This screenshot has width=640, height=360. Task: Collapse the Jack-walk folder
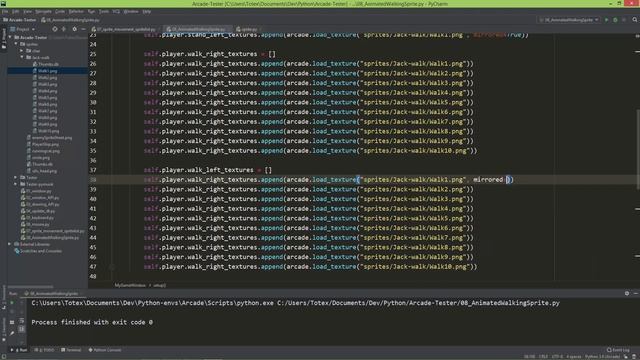coord(22,58)
